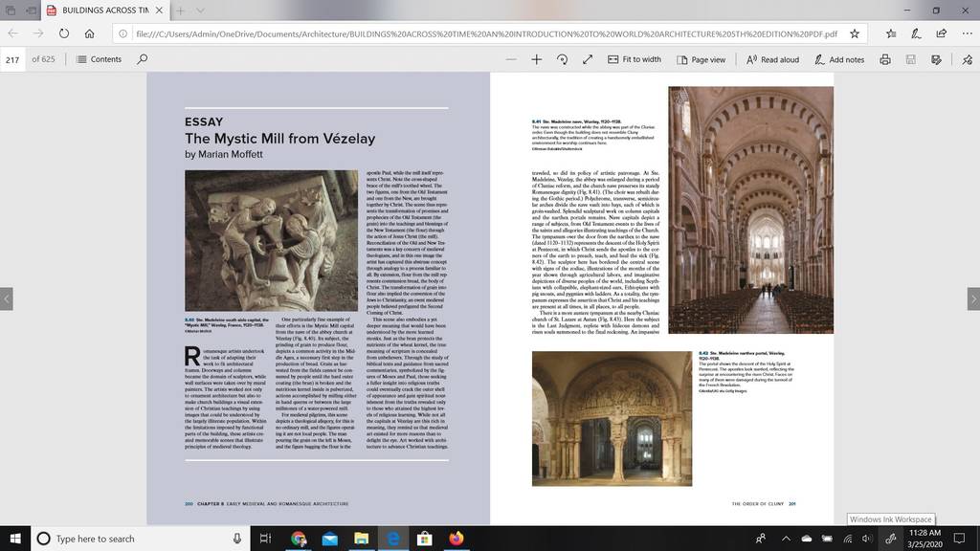Click the page number input field
980x551 pixels.
tap(12, 59)
